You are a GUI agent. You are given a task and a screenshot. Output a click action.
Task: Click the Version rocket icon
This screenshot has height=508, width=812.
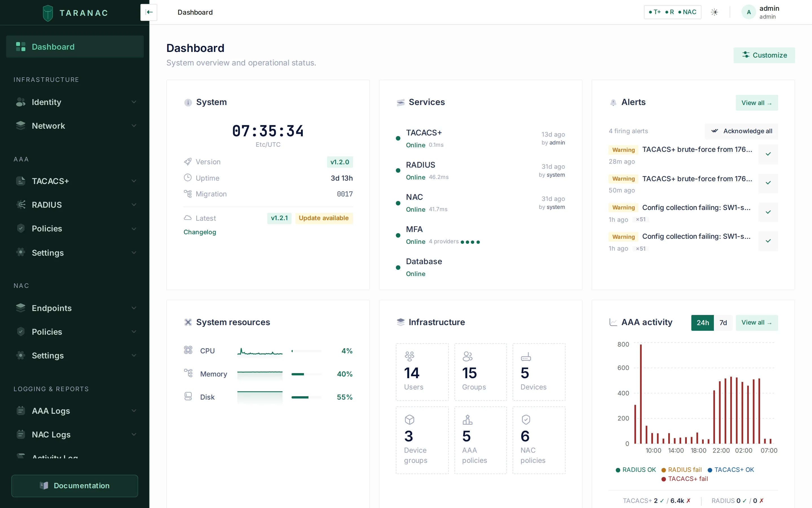pyautogui.click(x=187, y=162)
